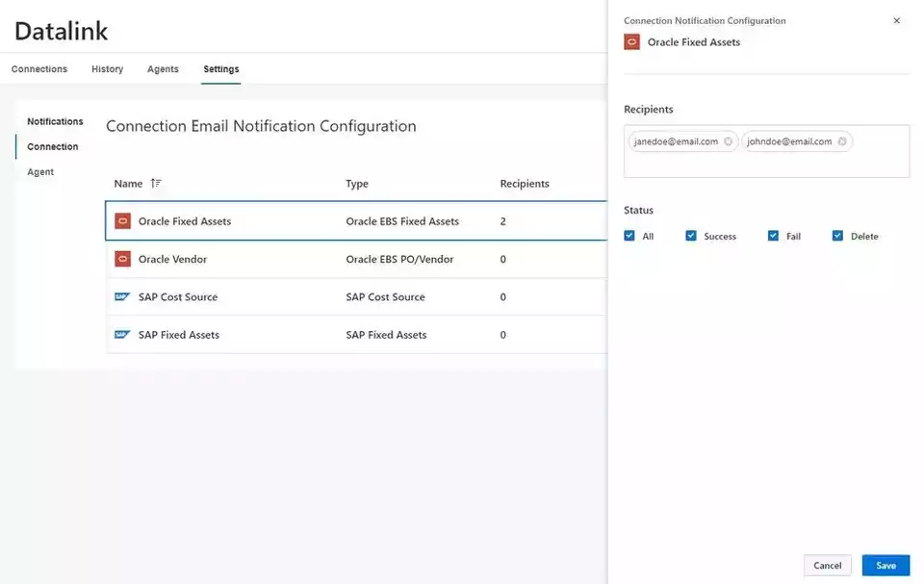Viewport: 924px width, 584px height.
Task: Cancel the notification configuration changes
Action: coord(828,565)
